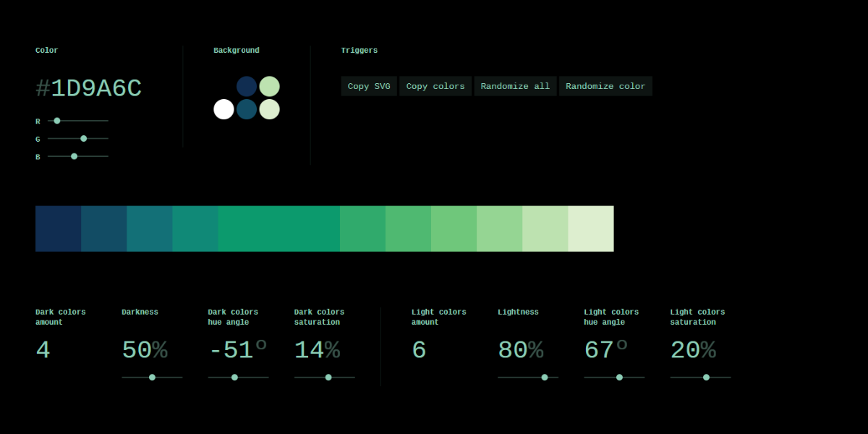868x434 pixels.
Task: Click the B channel slider handle
Action: (x=74, y=156)
